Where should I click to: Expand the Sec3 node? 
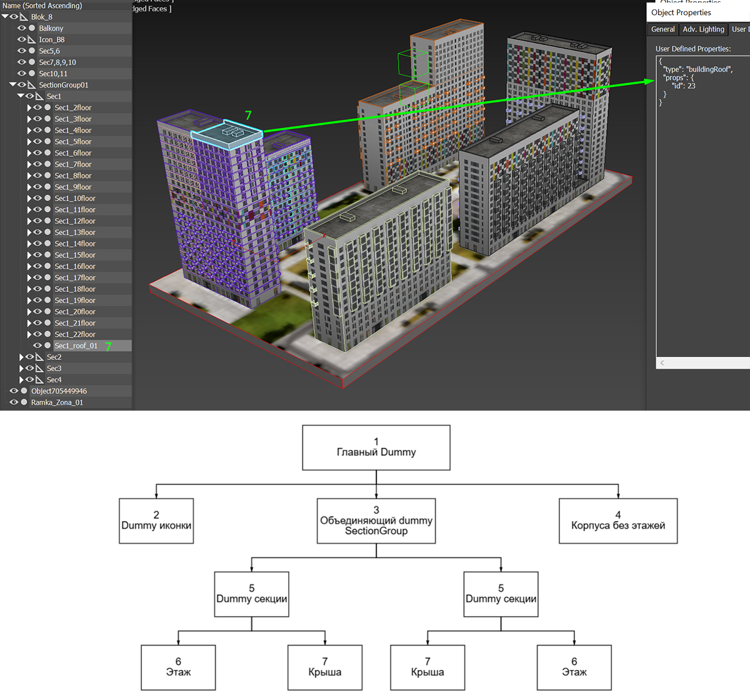pos(21,368)
